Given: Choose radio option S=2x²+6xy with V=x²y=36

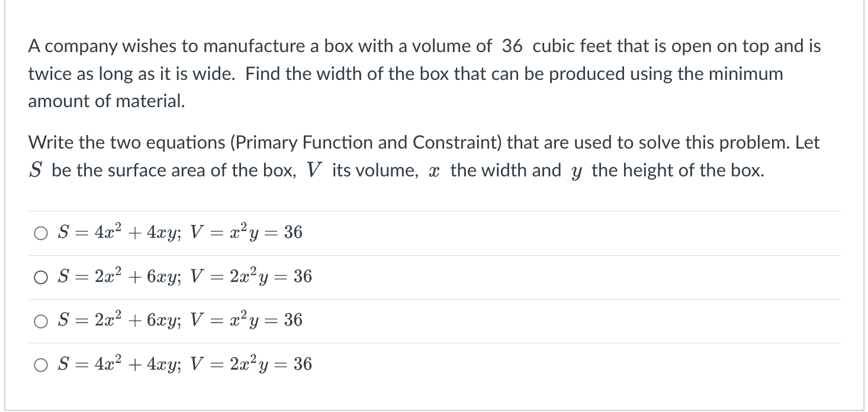Looking at the screenshot, I should coord(40,321).
